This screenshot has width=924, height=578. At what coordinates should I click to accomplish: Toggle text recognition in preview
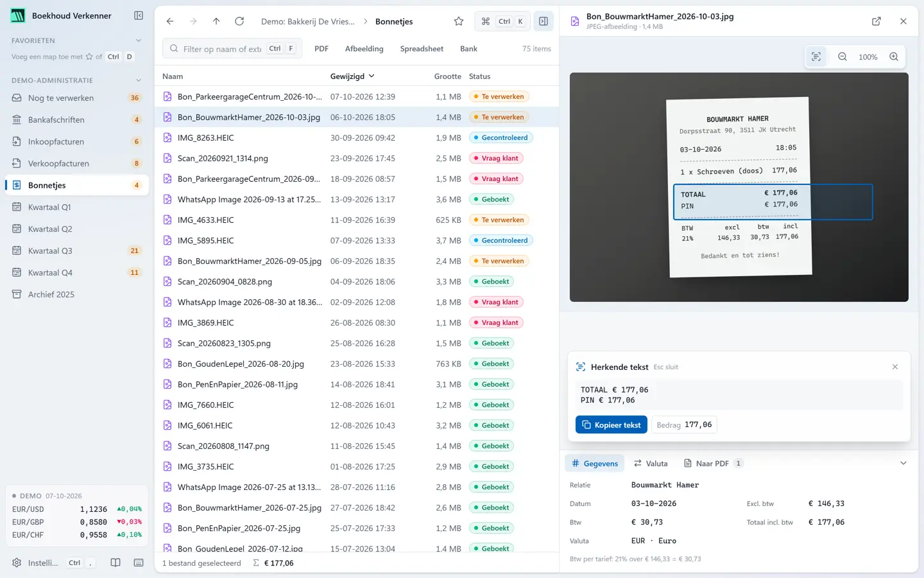[816, 57]
